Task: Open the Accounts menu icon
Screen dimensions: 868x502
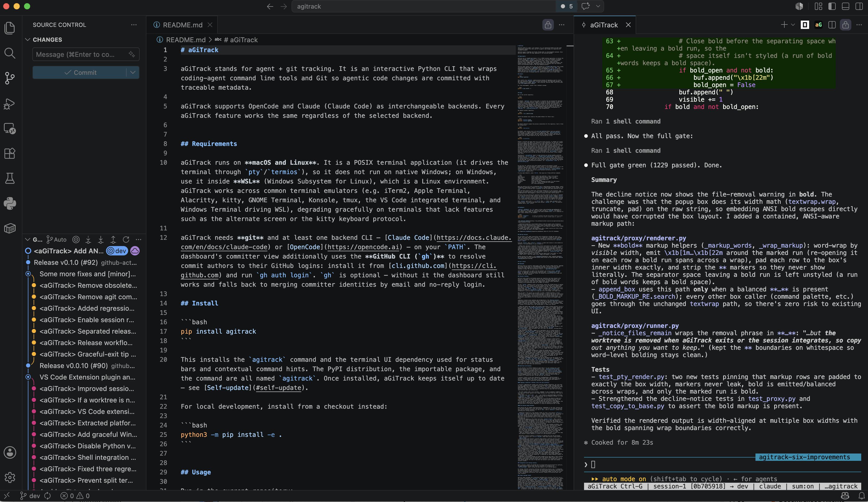Action: (x=10, y=452)
